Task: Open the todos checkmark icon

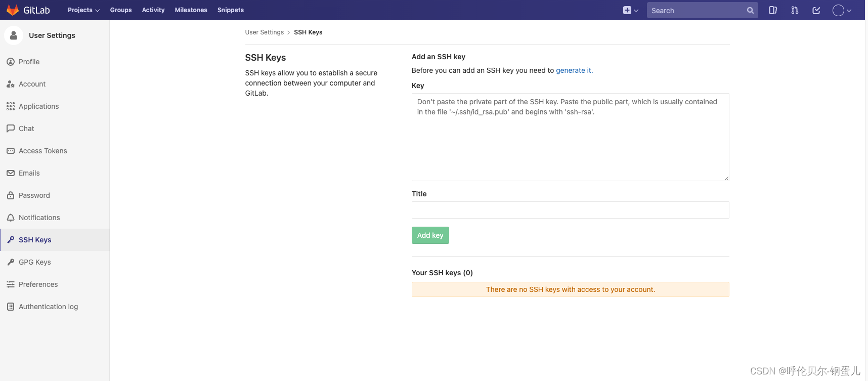Action: (816, 10)
